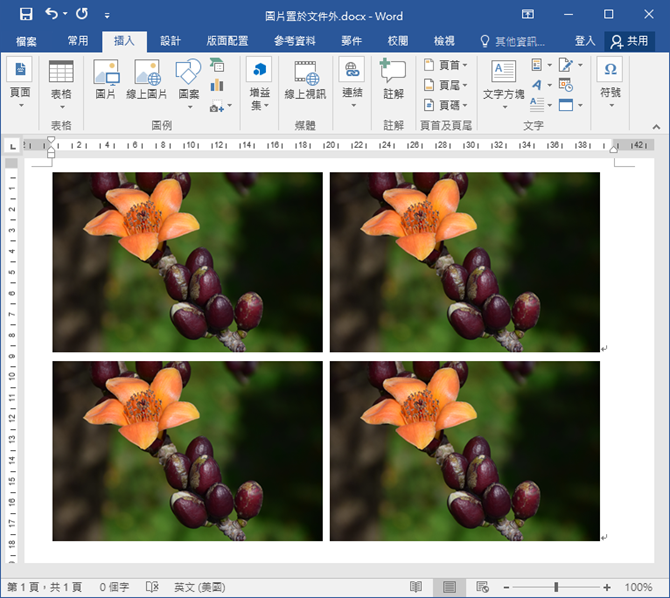Screen dimensions: 670x598
Task: Open the 圖案 (Shapes) gallery
Action: point(188,85)
